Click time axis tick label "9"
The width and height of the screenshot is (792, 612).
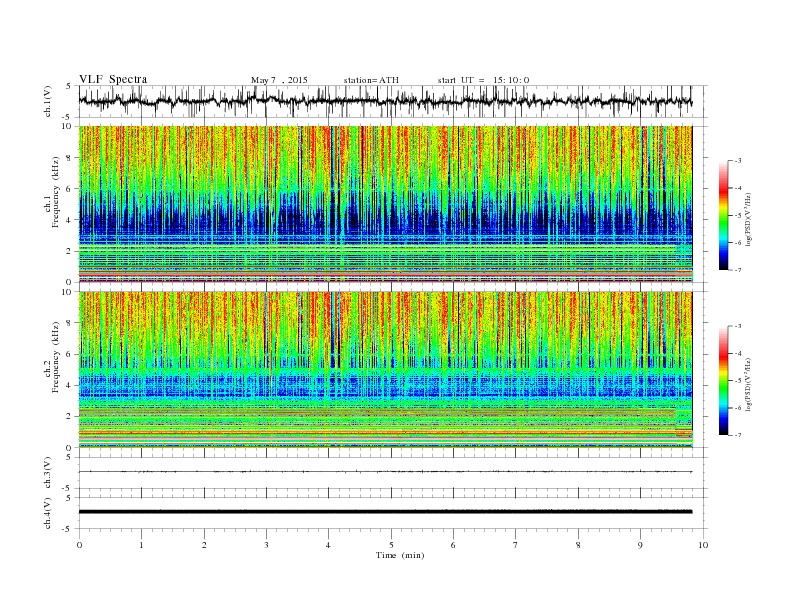640,545
